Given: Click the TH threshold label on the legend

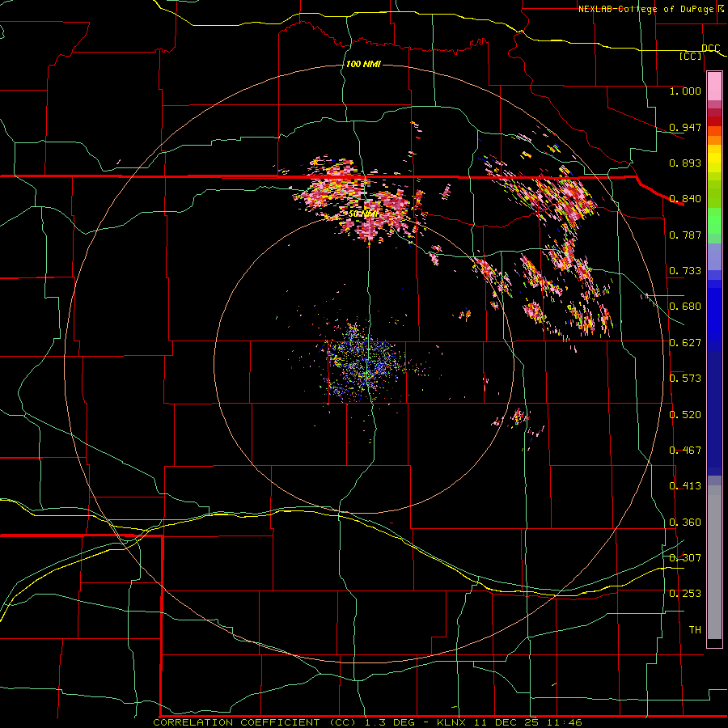Looking at the screenshot, I should tap(695, 629).
